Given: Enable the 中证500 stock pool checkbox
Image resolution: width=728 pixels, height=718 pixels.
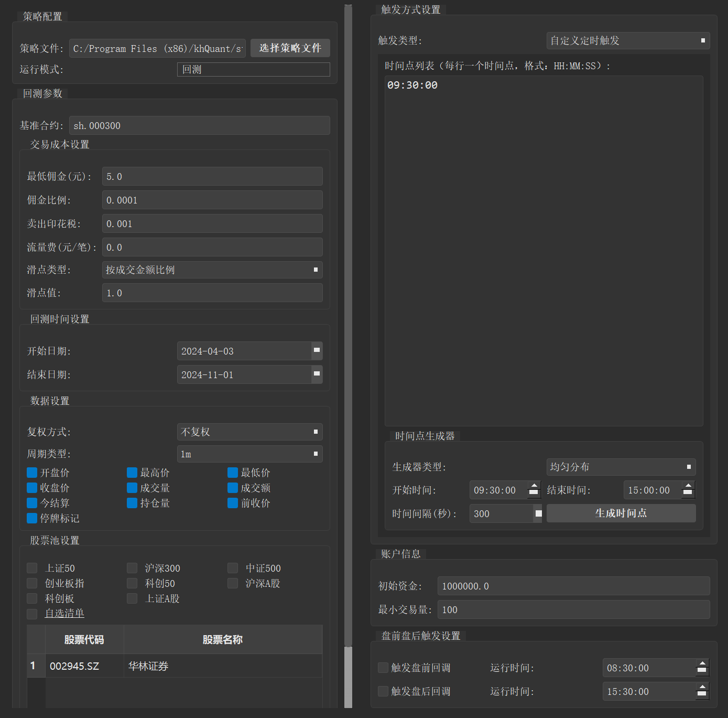Looking at the screenshot, I should coord(233,569).
